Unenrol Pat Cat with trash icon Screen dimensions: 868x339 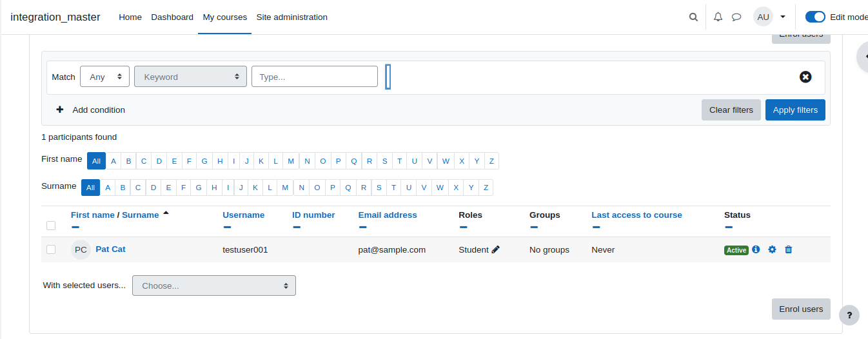coord(788,249)
